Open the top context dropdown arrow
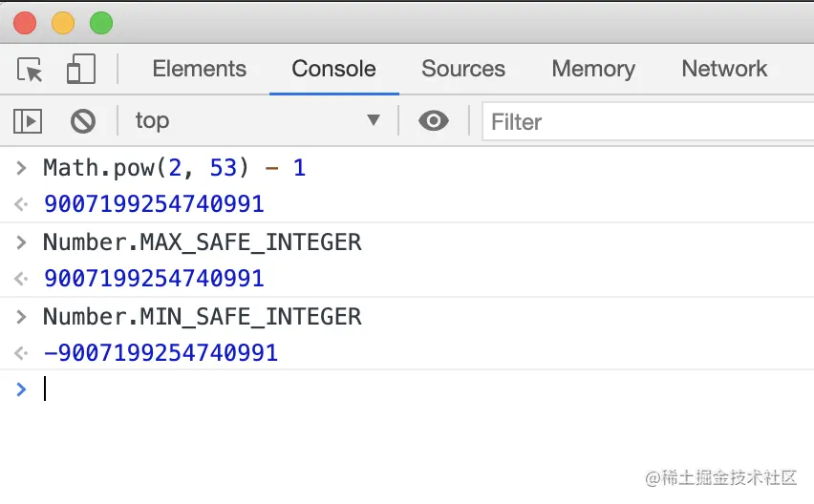Viewport: 814px width, 504px height. [x=374, y=120]
